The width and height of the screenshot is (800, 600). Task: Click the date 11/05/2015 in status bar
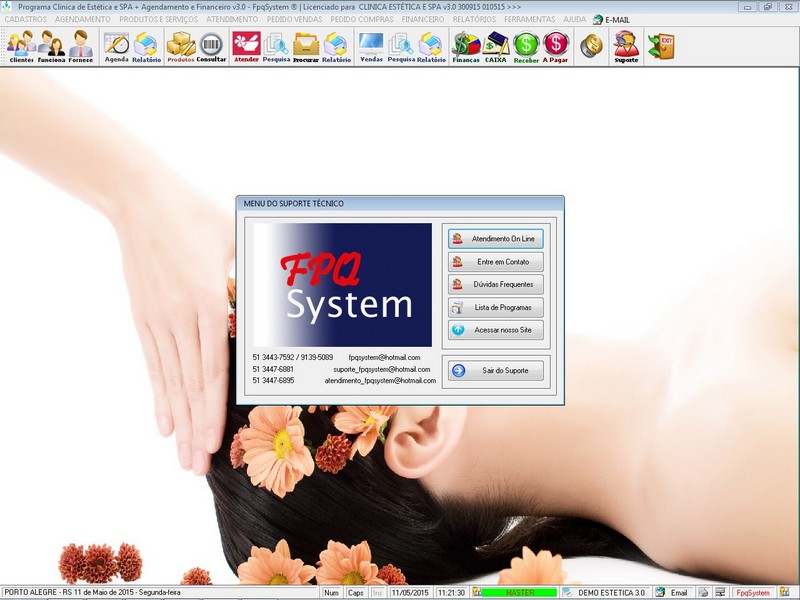coord(410,593)
